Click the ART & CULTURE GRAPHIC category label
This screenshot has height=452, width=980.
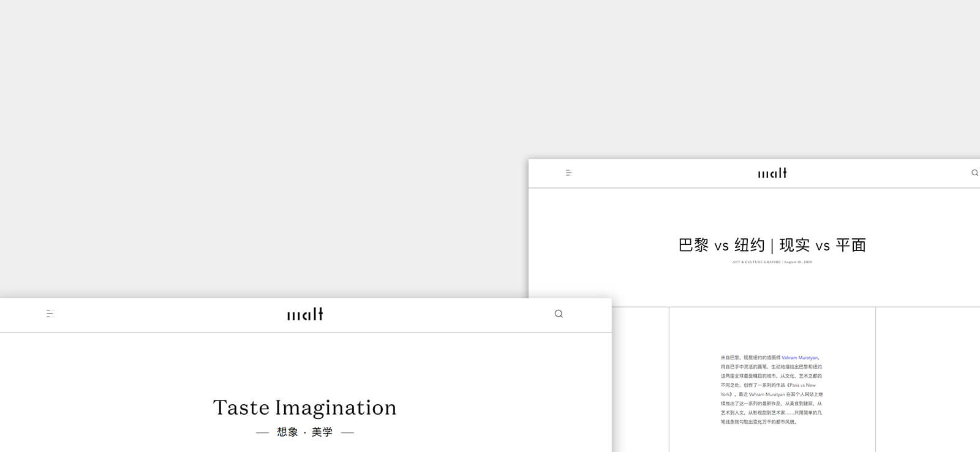click(x=756, y=262)
